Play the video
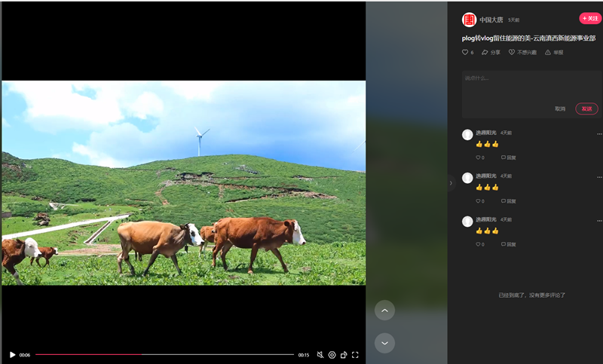The height and width of the screenshot is (364, 603). coord(12,355)
